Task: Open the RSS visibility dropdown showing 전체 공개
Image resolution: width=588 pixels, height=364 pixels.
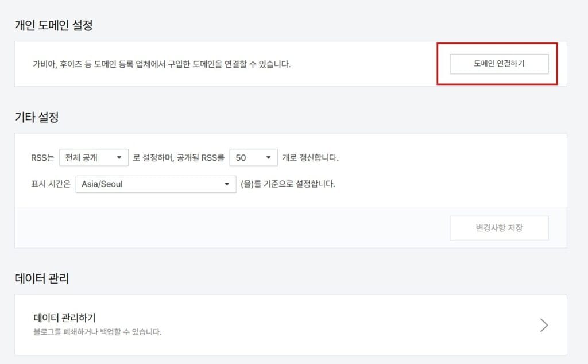Action: pyautogui.click(x=94, y=157)
